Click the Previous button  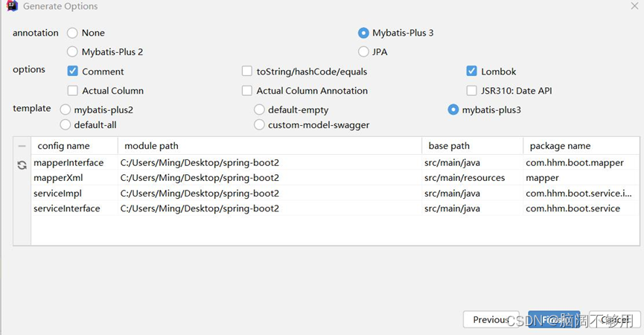pyautogui.click(x=491, y=319)
